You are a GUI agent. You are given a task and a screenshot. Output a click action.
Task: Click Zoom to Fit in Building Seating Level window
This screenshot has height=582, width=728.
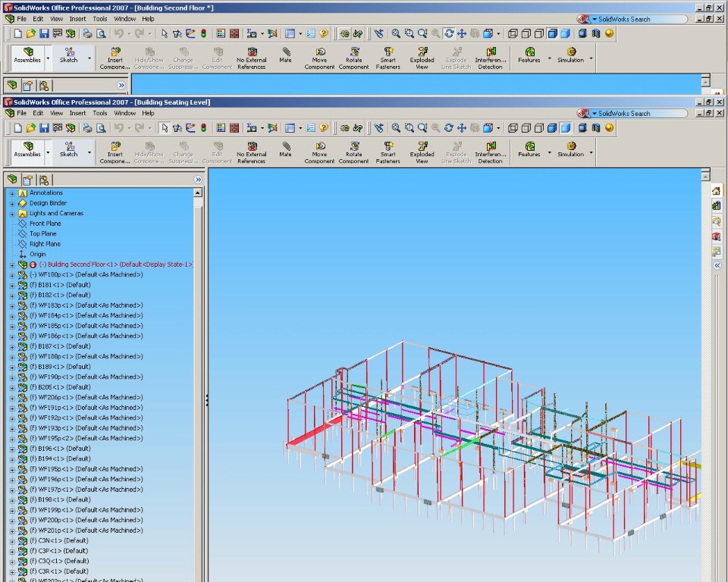[396, 127]
